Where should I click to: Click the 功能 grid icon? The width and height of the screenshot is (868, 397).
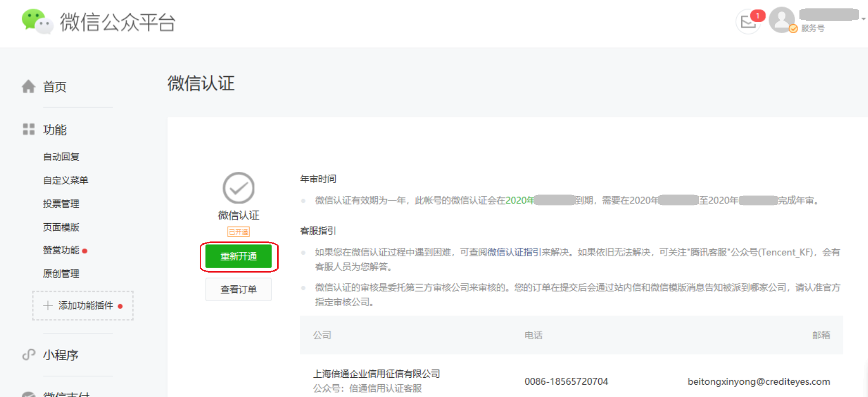coord(29,129)
